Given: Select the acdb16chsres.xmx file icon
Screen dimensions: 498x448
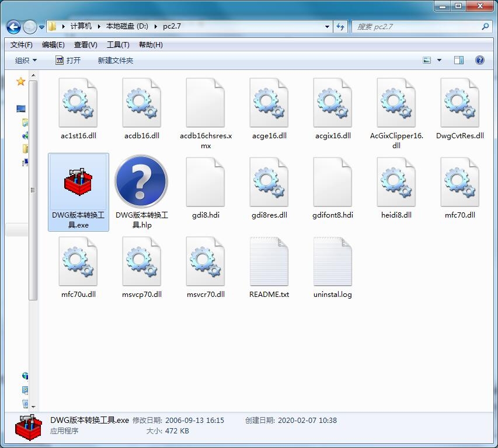Looking at the screenshot, I should click(x=206, y=103).
